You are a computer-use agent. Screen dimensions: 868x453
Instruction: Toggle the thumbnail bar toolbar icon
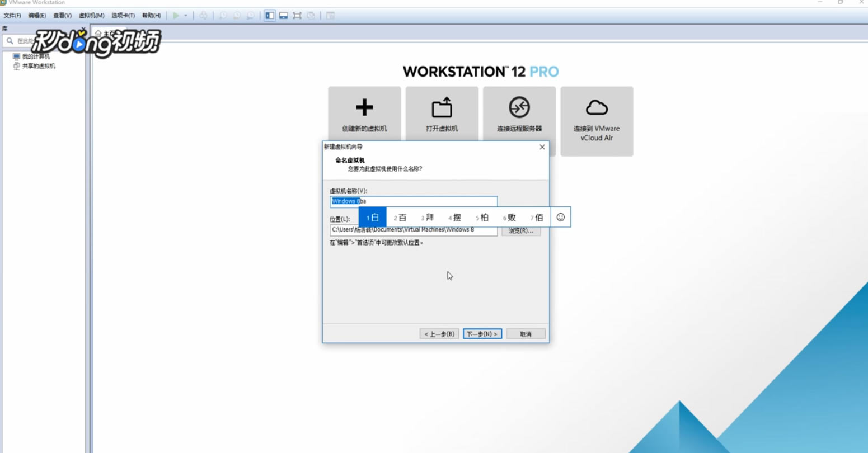pos(284,16)
